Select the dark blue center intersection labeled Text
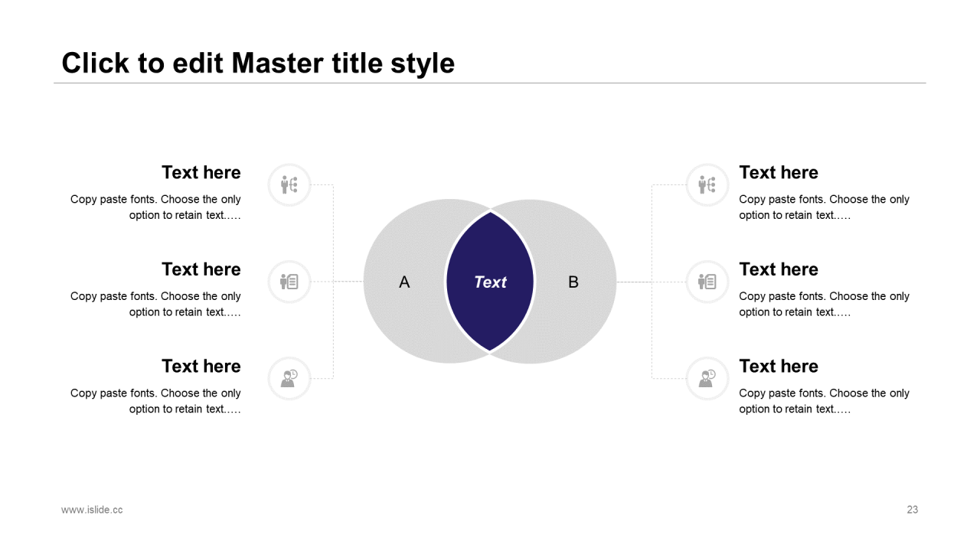The width and height of the screenshot is (980, 551). tap(490, 282)
